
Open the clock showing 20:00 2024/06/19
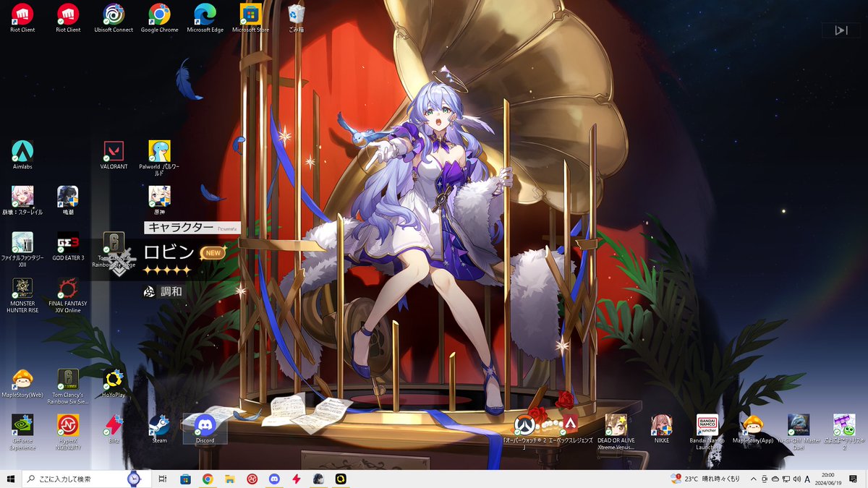829,479
